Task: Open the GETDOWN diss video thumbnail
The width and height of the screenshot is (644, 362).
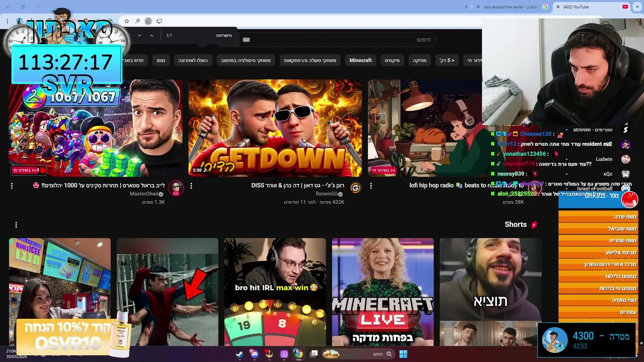Action: [275, 128]
